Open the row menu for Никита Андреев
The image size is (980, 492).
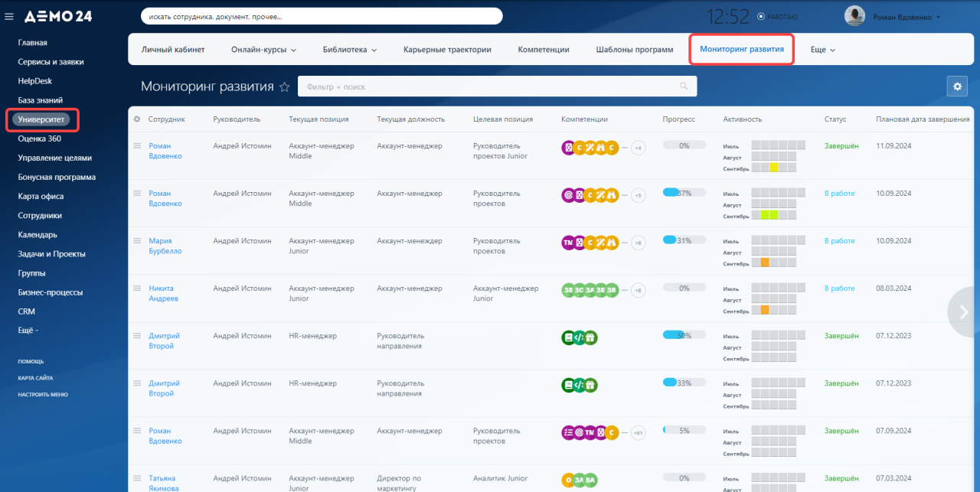click(137, 288)
